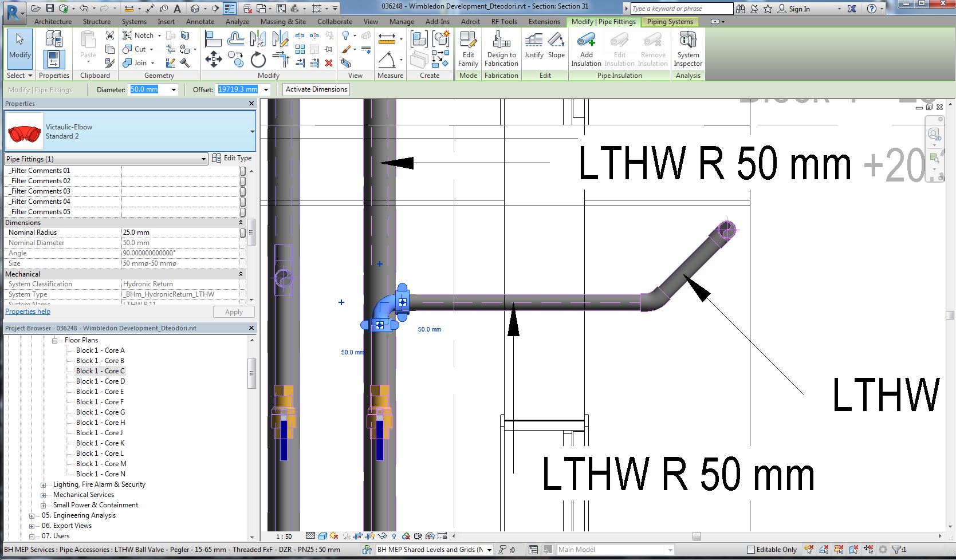The image size is (956, 560).
Task: Toggle the _Filter Comments 01 checkbox
Action: (x=243, y=171)
